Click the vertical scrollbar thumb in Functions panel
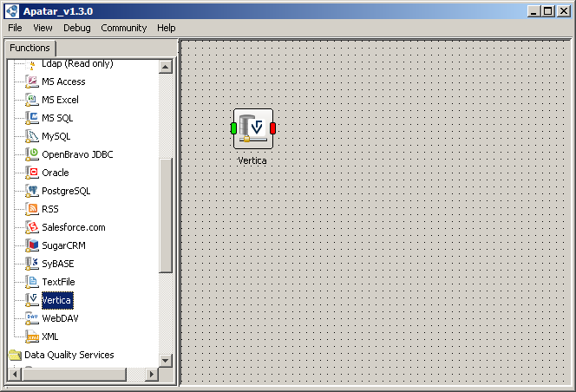This screenshot has width=576, height=392. [x=166, y=215]
